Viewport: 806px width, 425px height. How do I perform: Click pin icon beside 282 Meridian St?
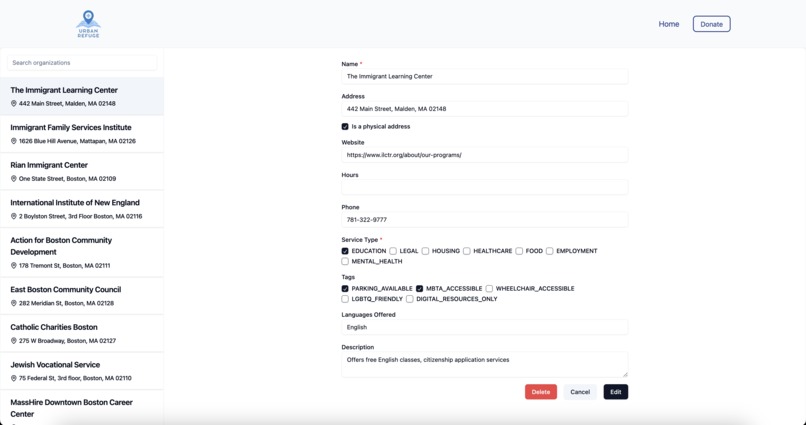click(14, 303)
